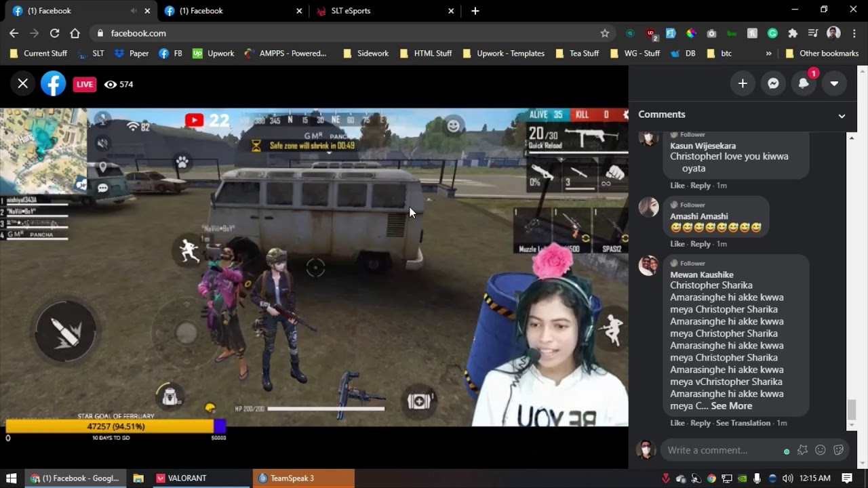Insert an emoji in the comment box

[821, 450]
